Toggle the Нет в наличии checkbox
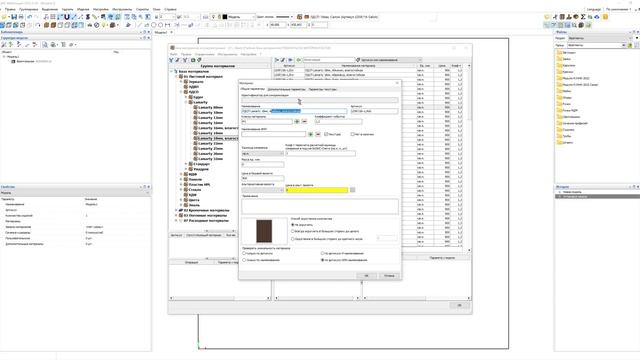This screenshot has height=360, width=640. [x=352, y=134]
